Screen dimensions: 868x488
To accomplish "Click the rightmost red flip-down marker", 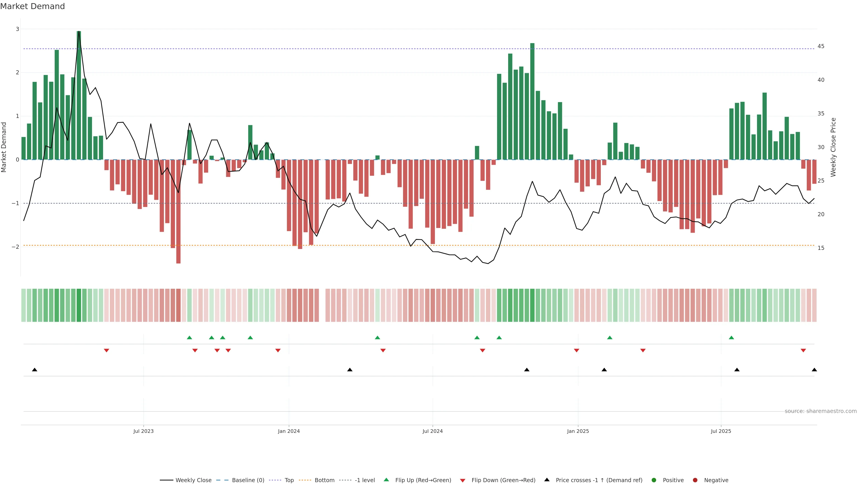I will pos(803,351).
